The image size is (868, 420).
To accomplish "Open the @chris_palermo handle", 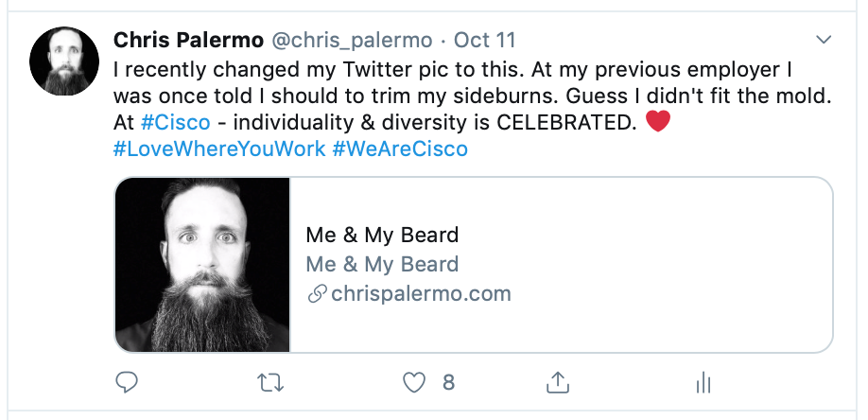I will [x=352, y=41].
